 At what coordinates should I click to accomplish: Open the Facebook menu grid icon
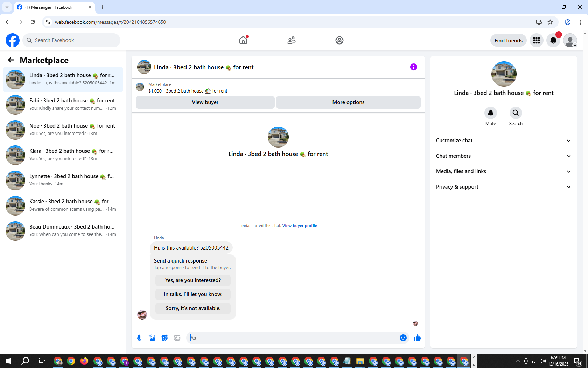point(537,40)
